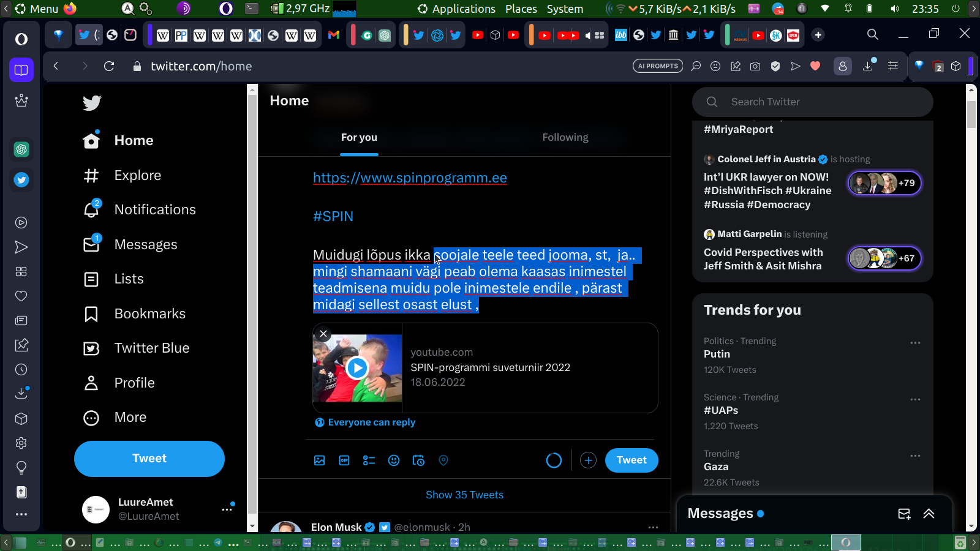The image size is (980, 551).
Task: Open volume control in system tray
Action: click(x=895, y=9)
